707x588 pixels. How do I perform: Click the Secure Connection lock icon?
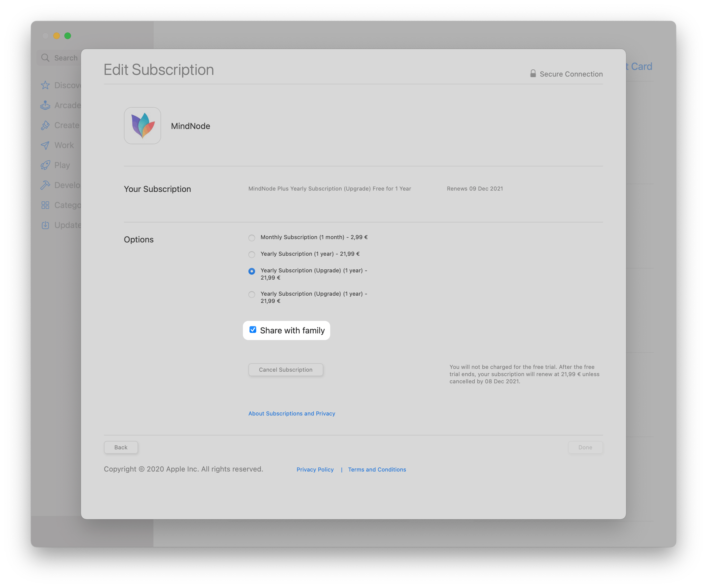tap(533, 73)
